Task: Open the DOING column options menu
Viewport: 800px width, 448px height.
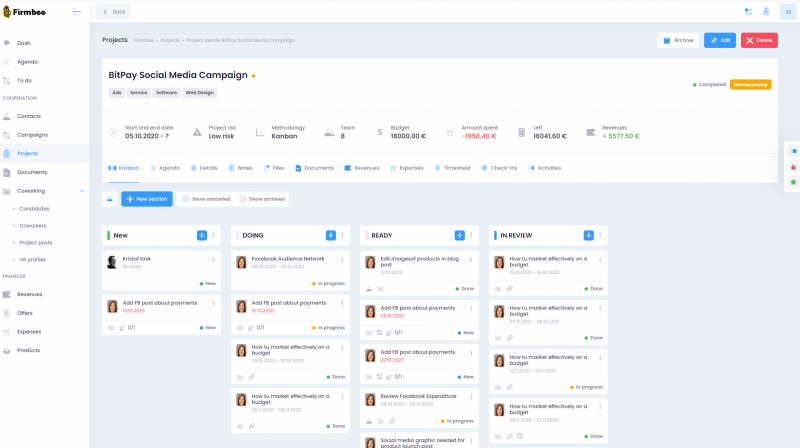Action: tap(342, 235)
